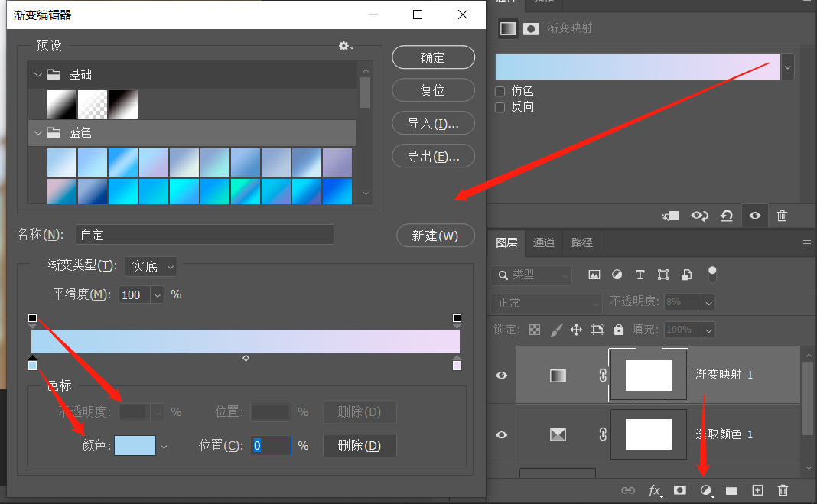Viewport: 817px width, 504px height.
Task: Click the 新建(W) button
Action: pos(435,236)
